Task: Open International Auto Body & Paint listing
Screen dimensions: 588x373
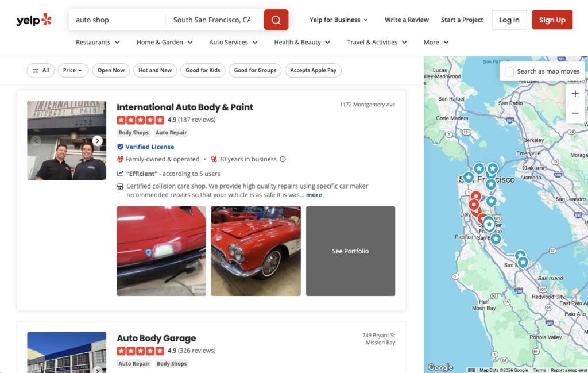Action: (184, 107)
